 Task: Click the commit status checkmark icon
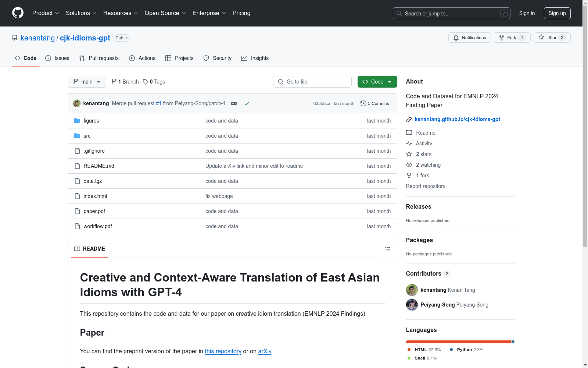click(x=247, y=103)
